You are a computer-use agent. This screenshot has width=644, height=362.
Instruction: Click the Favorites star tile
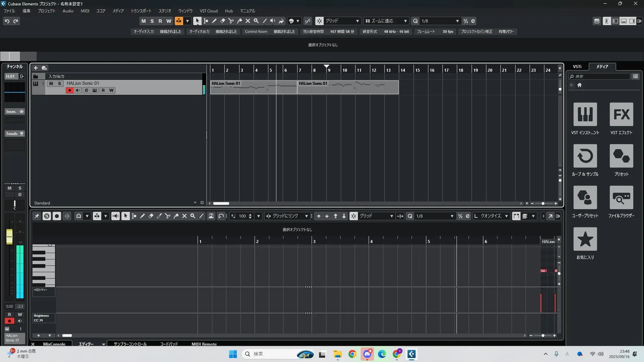585,239
